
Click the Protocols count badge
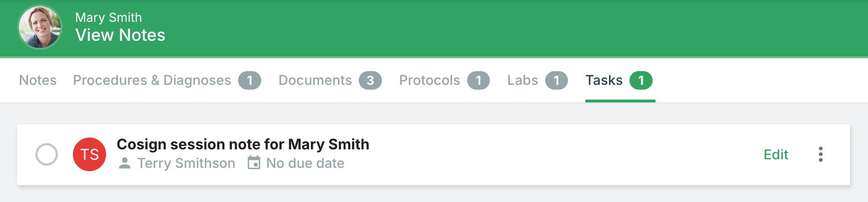coord(478,81)
